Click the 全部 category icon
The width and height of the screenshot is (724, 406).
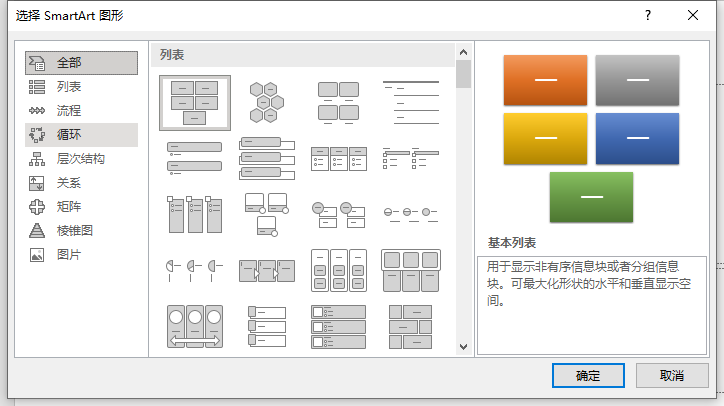pyautogui.click(x=37, y=63)
